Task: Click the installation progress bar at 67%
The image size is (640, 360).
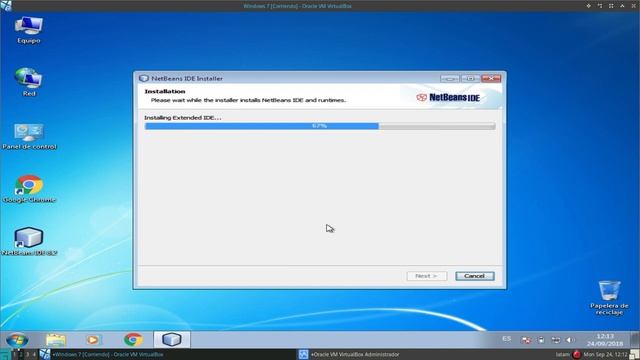Action: pos(320,126)
